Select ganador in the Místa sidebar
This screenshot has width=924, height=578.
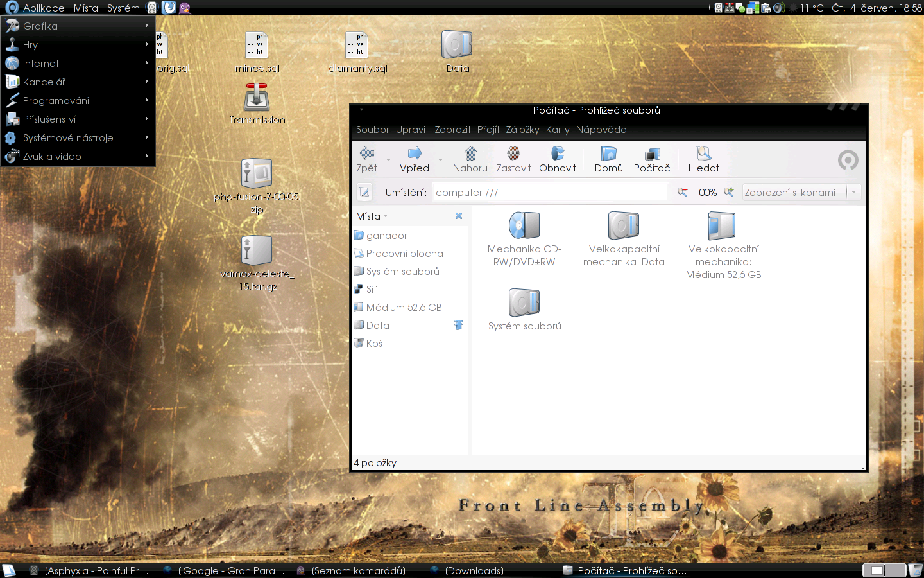[x=410, y=236]
